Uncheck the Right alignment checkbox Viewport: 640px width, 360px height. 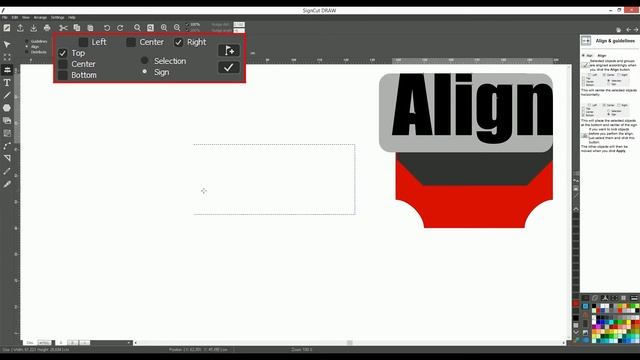pos(178,42)
